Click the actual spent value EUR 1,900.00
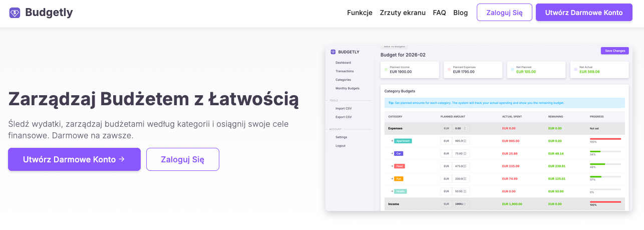This screenshot has height=230, width=644. click(512, 204)
